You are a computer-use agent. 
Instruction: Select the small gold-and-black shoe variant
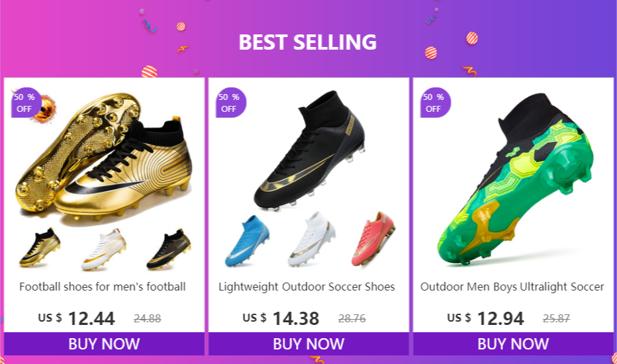tap(40, 247)
